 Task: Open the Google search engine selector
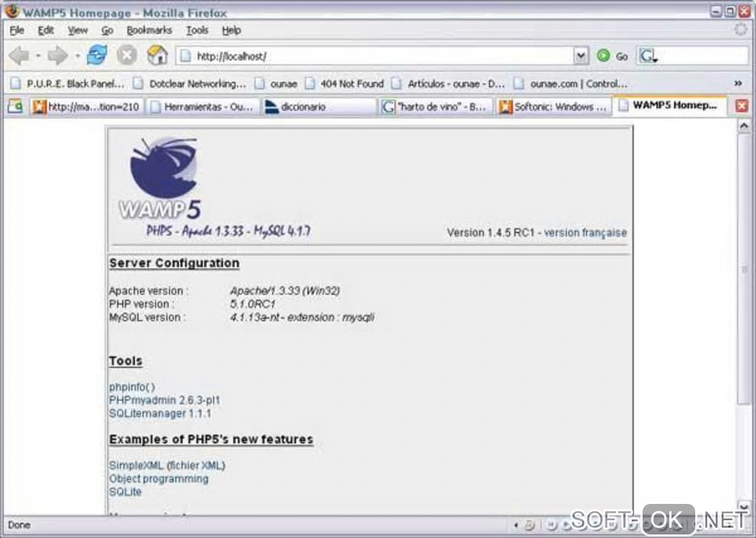[648, 56]
